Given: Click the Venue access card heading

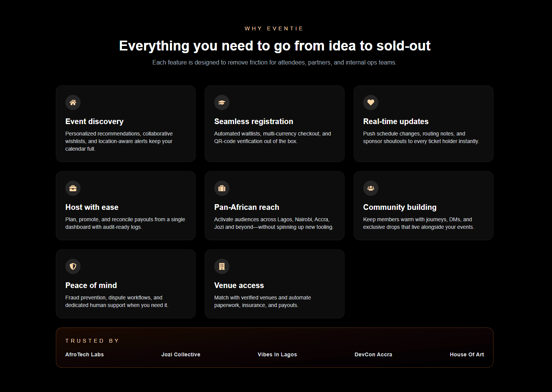Looking at the screenshot, I should pos(239,285).
